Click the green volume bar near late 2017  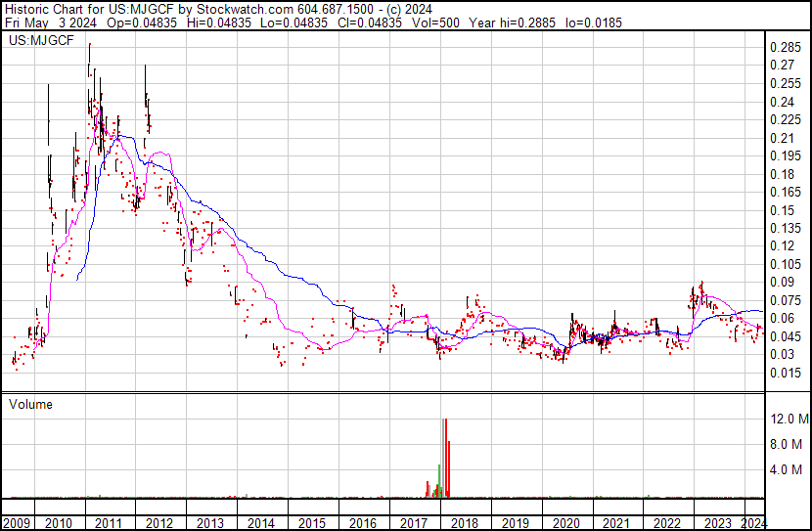click(x=439, y=481)
